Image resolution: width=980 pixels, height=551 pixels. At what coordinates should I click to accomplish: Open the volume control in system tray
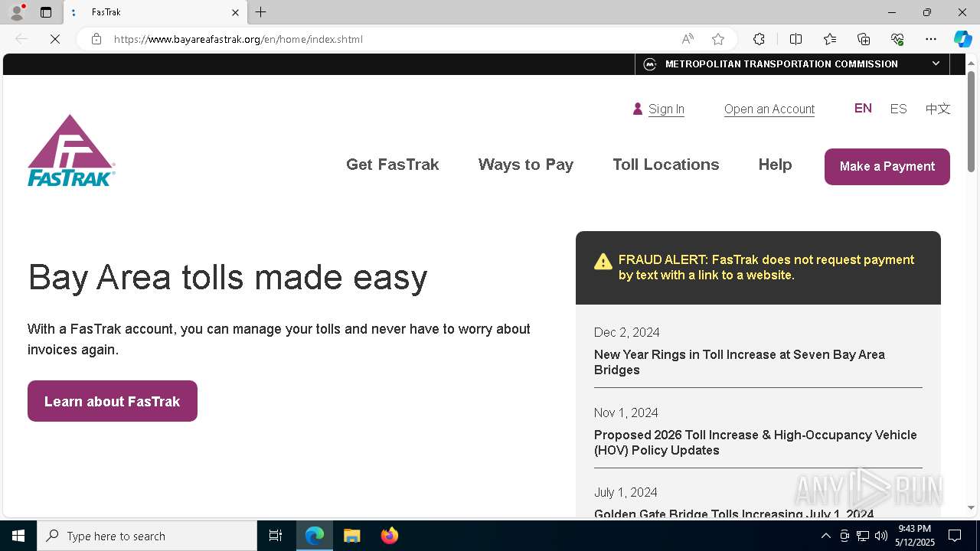pyautogui.click(x=880, y=536)
